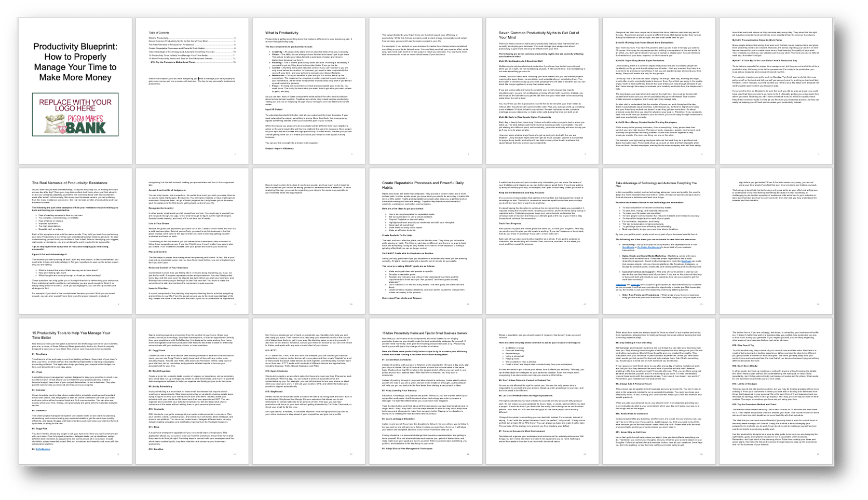Viewport: 868px width, 500px height.
Task: Click the Seven Common Productivity Myths heading
Action: 539,35
